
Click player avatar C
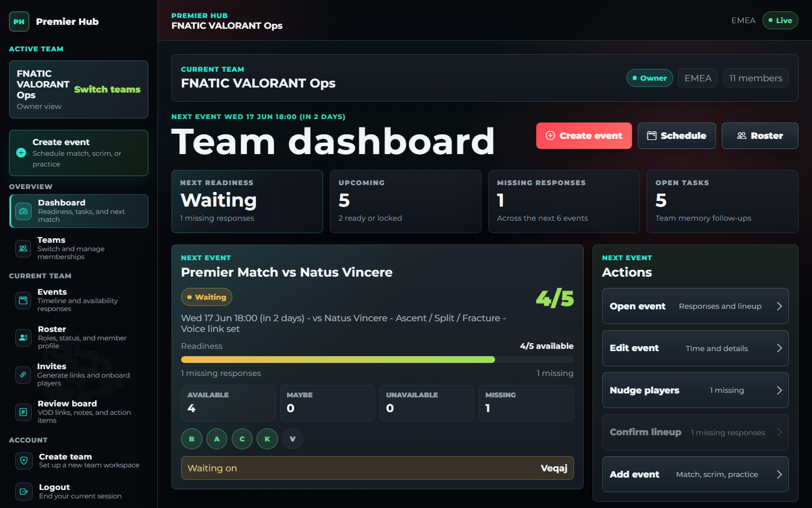[242, 439]
